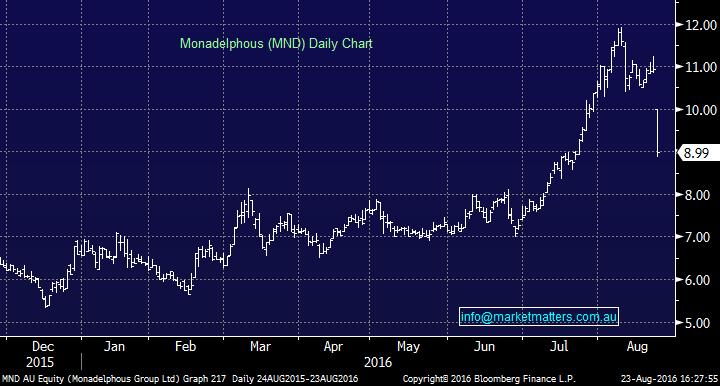Click the 2016 year label
The width and height of the screenshot is (720, 386).
point(378,363)
